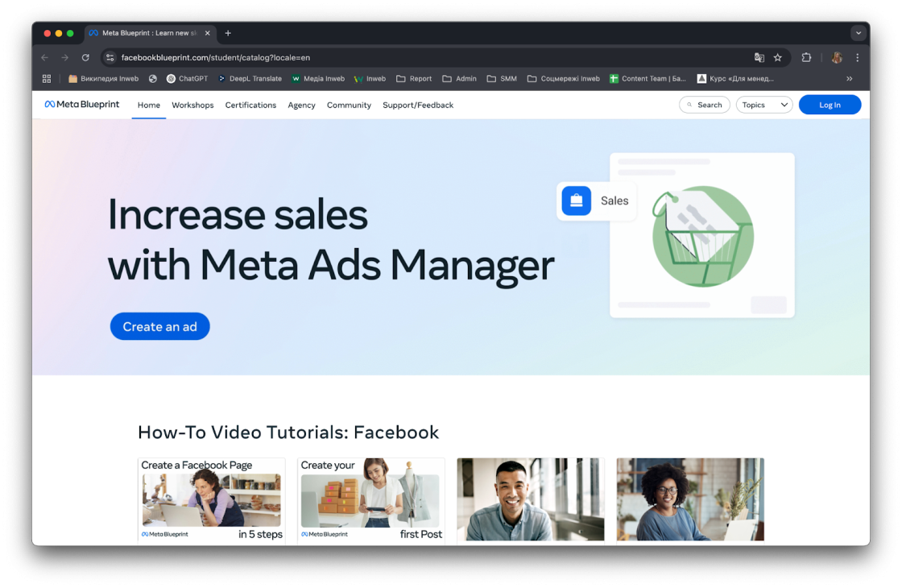Click the globe bookmark icon
Image resolution: width=902 pixels, height=588 pixels.
152,79
